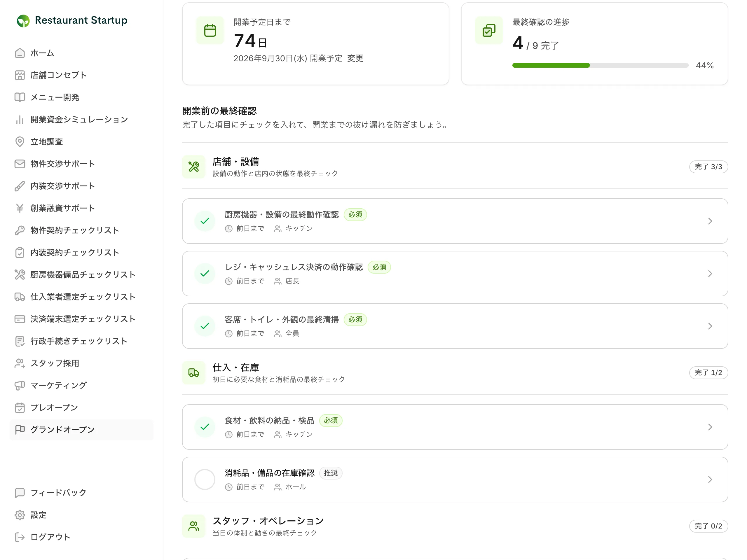Click 完了 0/2 badge for スタッフ・オペレーション
This screenshot has width=747, height=560.
click(x=708, y=526)
